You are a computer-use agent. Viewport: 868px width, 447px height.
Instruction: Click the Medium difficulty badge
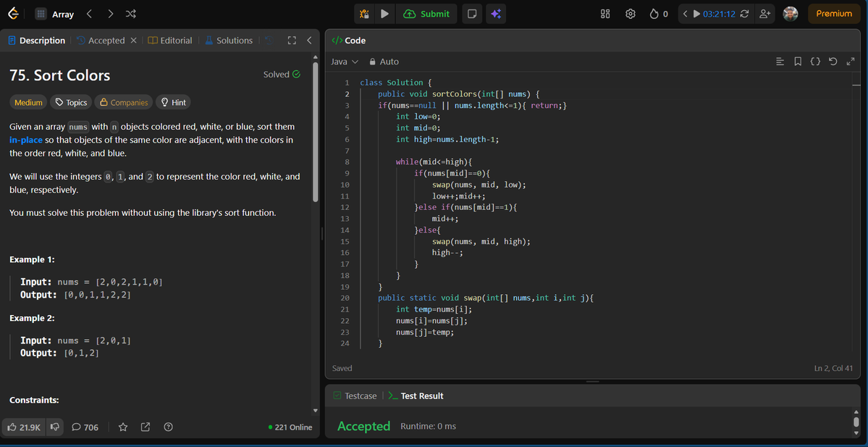(x=28, y=102)
